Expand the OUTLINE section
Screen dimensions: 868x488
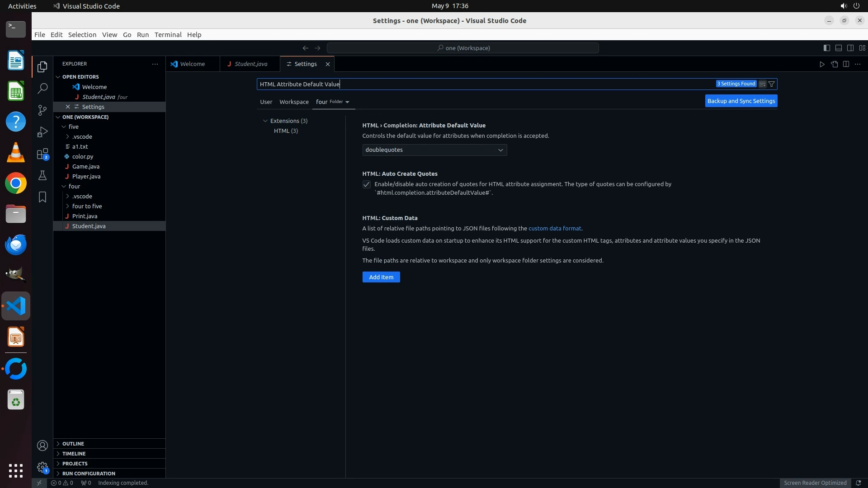(x=73, y=444)
